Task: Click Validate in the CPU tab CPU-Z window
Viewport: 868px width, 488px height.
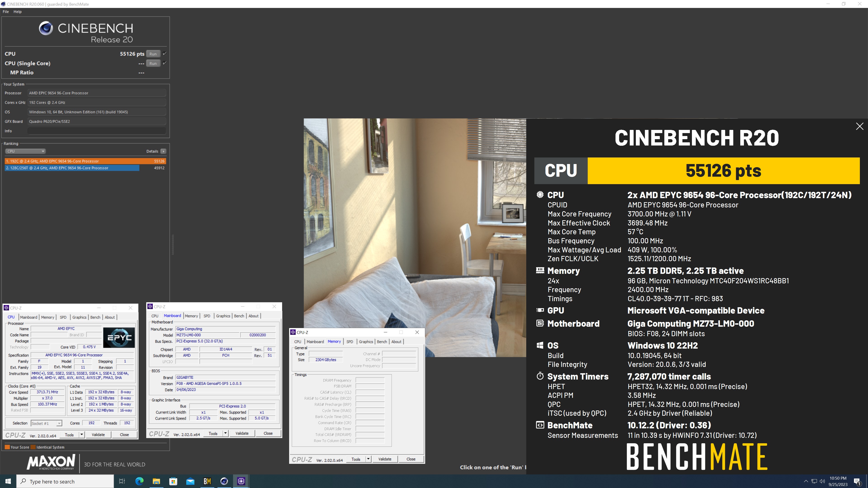Action: point(98,435)
